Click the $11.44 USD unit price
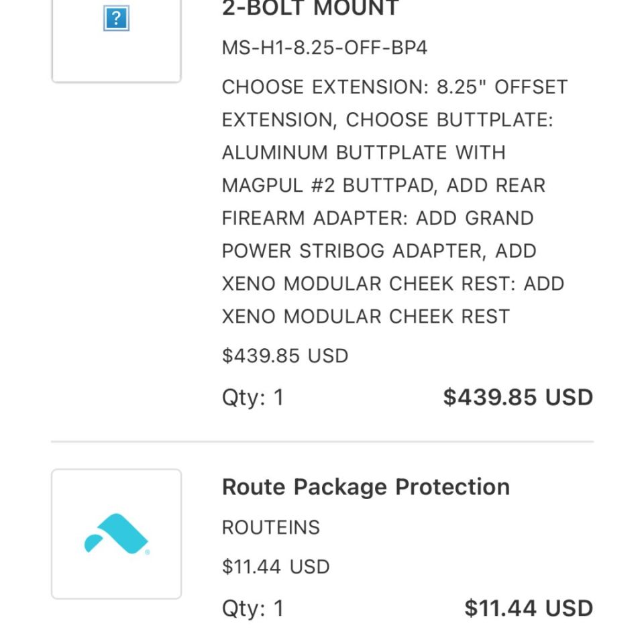 pyautogui.click(x=276, y=567)
